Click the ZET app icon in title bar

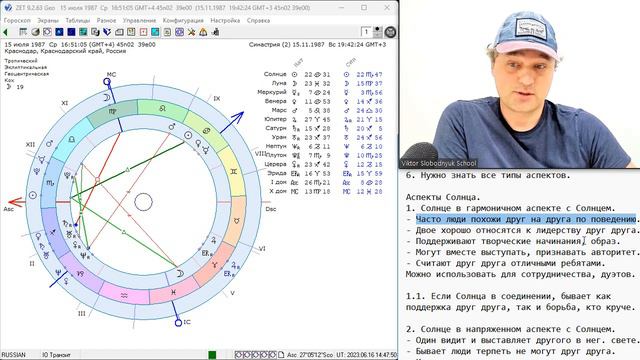coord(8,7)
